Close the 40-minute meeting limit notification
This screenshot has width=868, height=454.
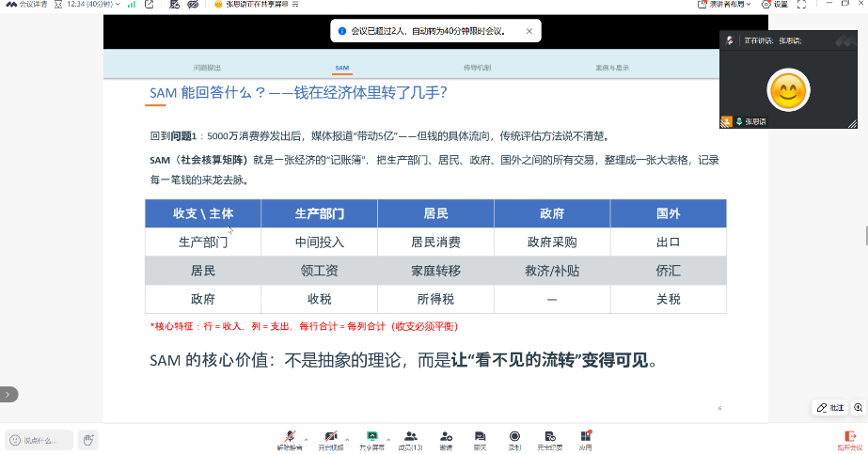pos(529,31)
